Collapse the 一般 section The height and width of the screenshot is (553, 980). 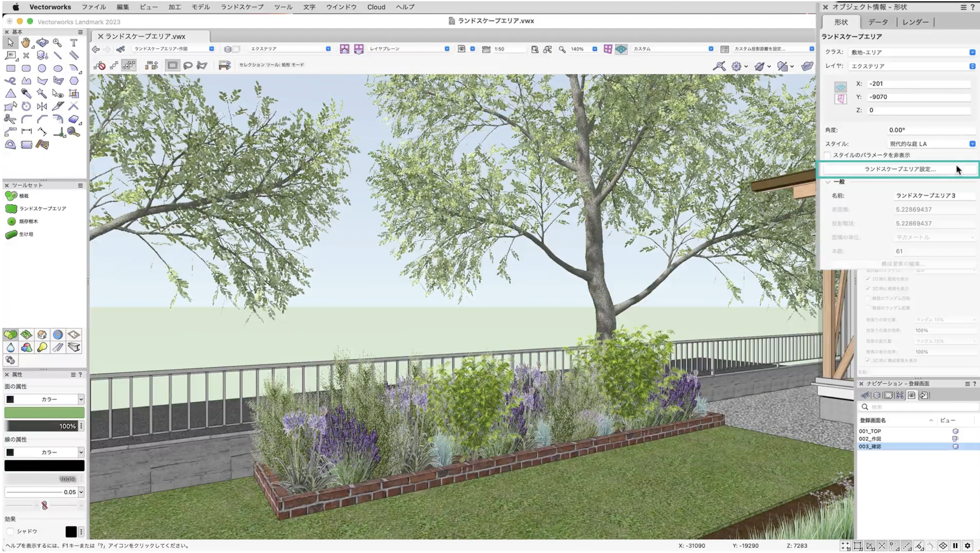828,182
